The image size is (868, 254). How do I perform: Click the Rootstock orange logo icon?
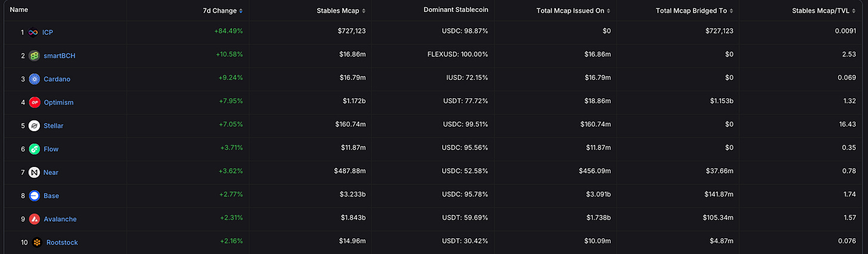tap(37, 242)
